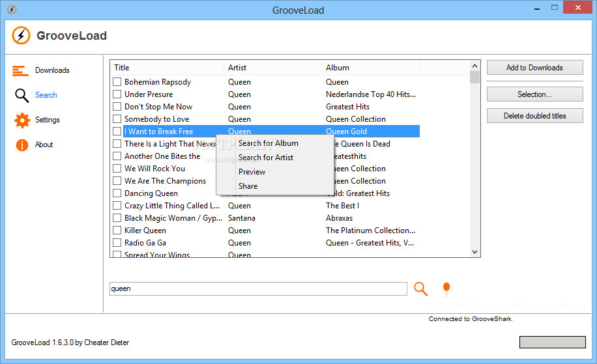The width and height of the screenshot is (597, 364).
Task: Select the Bohemian Rapsody title
Action: (x=158, y=82)
